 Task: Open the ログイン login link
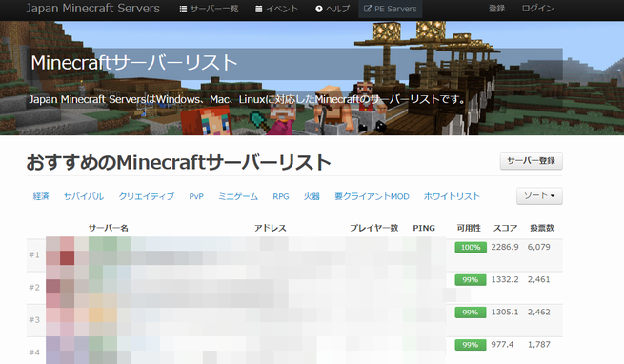[537, 9]
